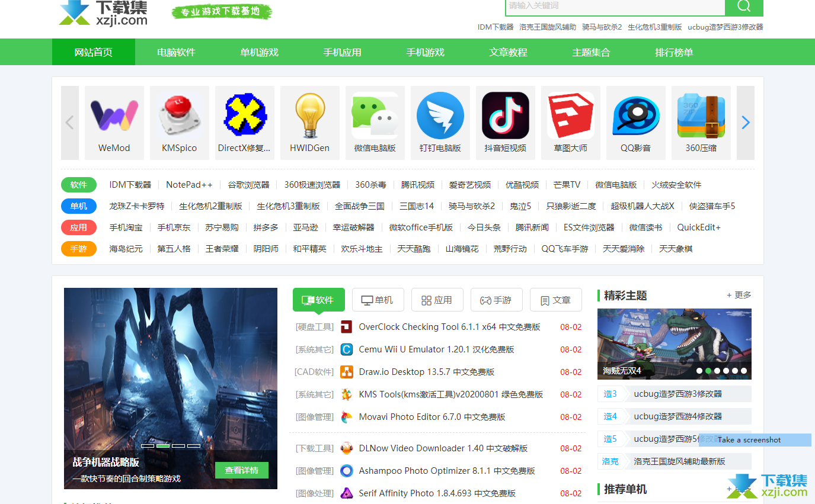Screen dimensions: 815x504
Task: Click the Serif Affinity Photo icon
Action: (347, 493)
